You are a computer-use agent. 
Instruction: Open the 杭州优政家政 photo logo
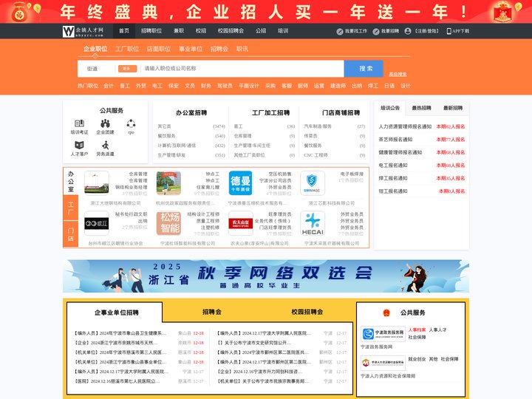tap(168, 183)
